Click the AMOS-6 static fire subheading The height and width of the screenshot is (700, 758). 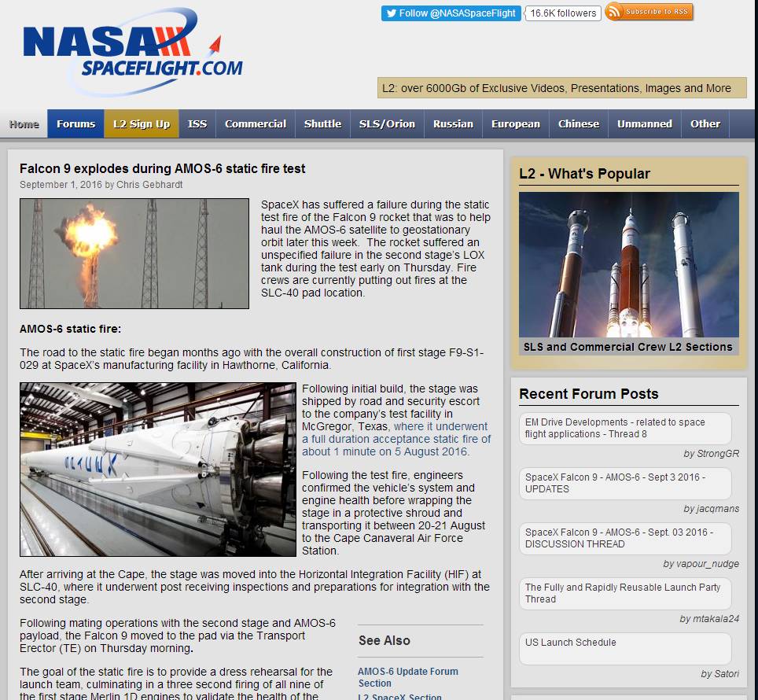(71, 329)
